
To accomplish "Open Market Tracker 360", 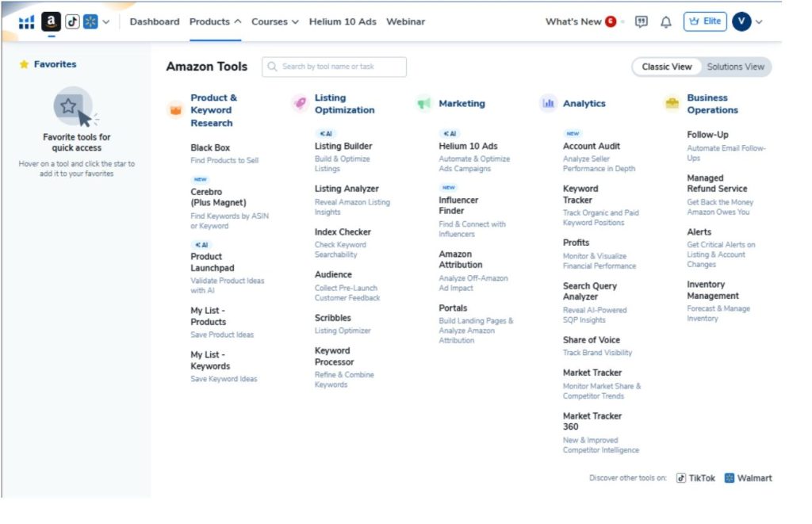I will click(x=592, y=421).
